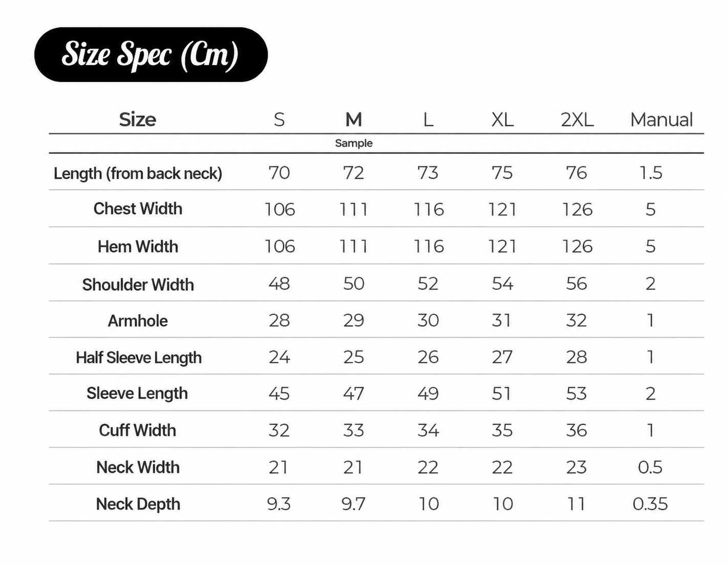Select the Size column header
The height and width of the screenshot is (566, 728).
(x=137, y=119)
